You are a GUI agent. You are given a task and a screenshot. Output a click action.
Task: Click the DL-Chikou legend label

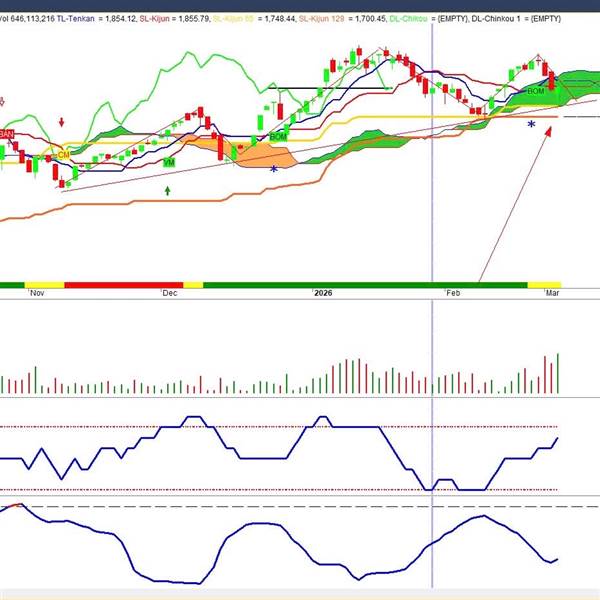(408, 18)
